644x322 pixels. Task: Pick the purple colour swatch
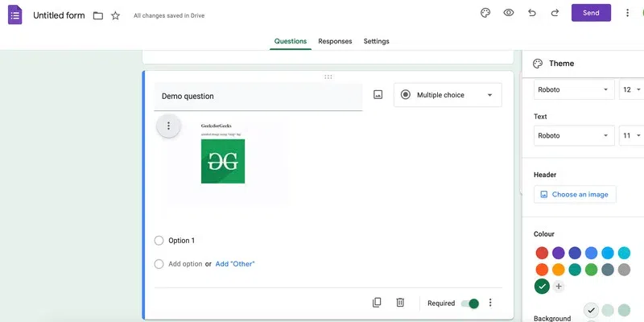click(x=558, y=253)
